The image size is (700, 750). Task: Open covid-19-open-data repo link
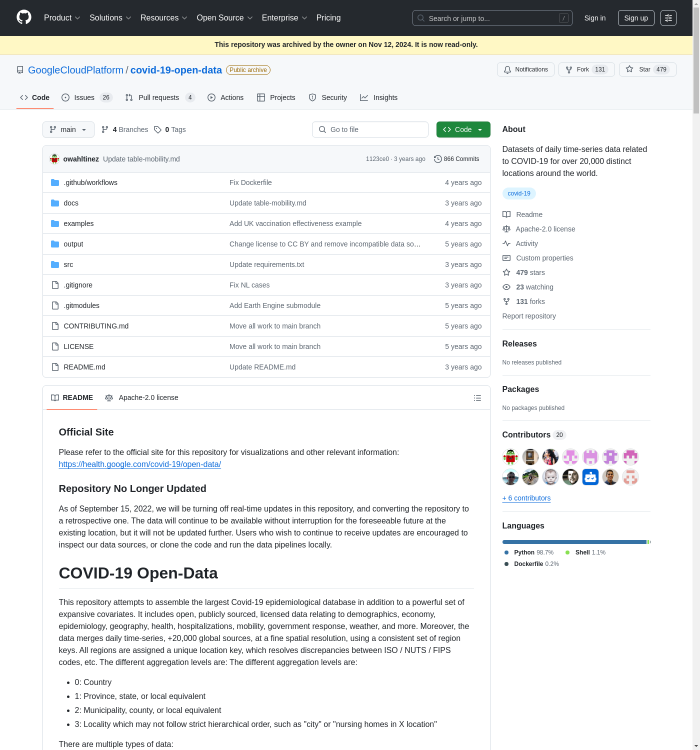coord(176,70)
